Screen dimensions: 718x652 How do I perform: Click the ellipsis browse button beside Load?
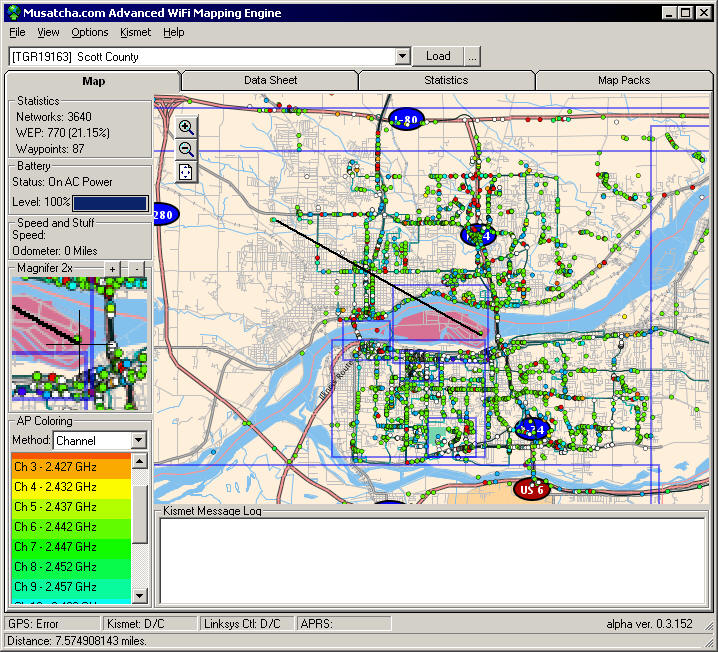coord(472,57)
